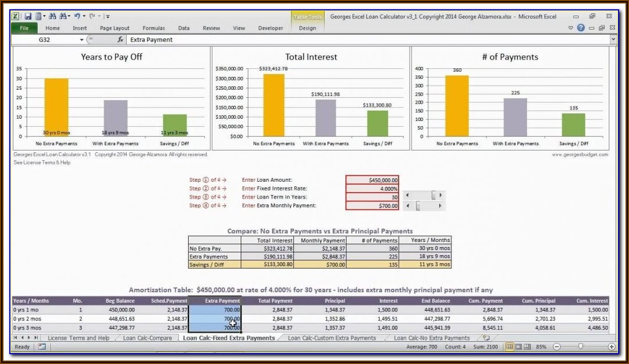629x364 pixels.
Task: Decrease loan term with left spinner arrow
Action: 407,196
